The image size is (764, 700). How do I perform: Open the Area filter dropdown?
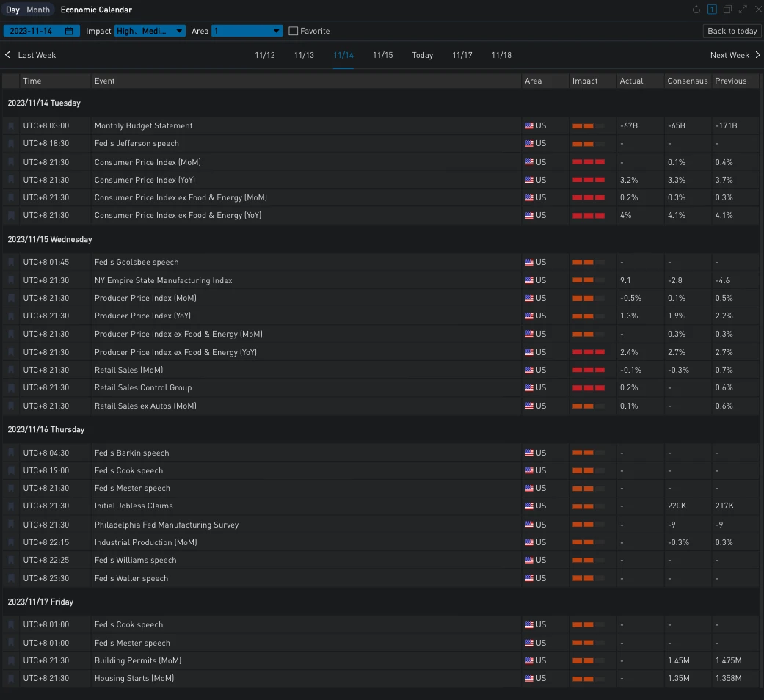click(247, 31)
